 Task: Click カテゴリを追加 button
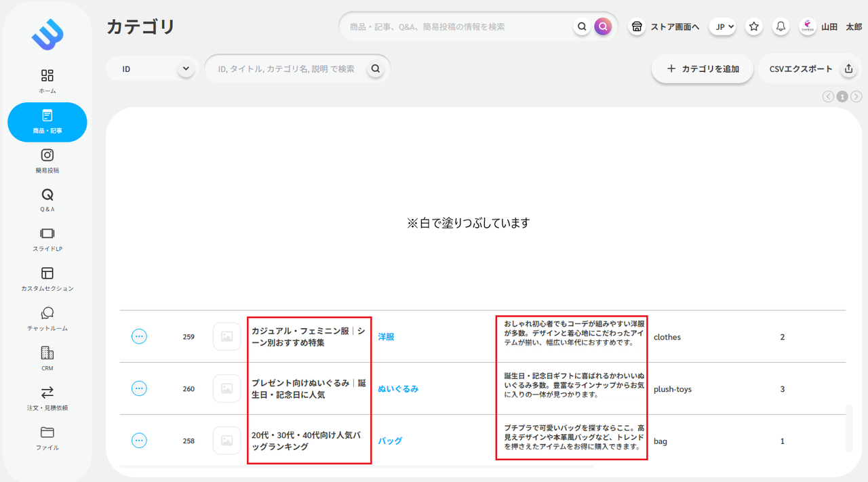tap(703, 68)
